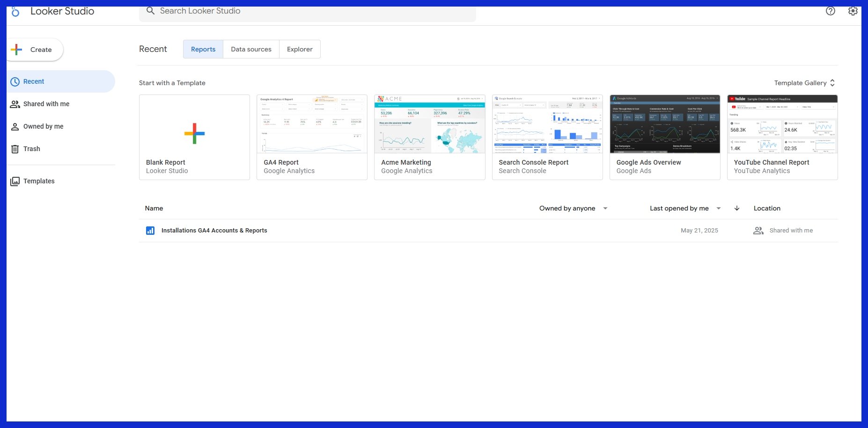Image resolution: width=868 pixels, height=428 pixels.
Task: Open Owned by me in the sidebar
Action: (60, 126)
